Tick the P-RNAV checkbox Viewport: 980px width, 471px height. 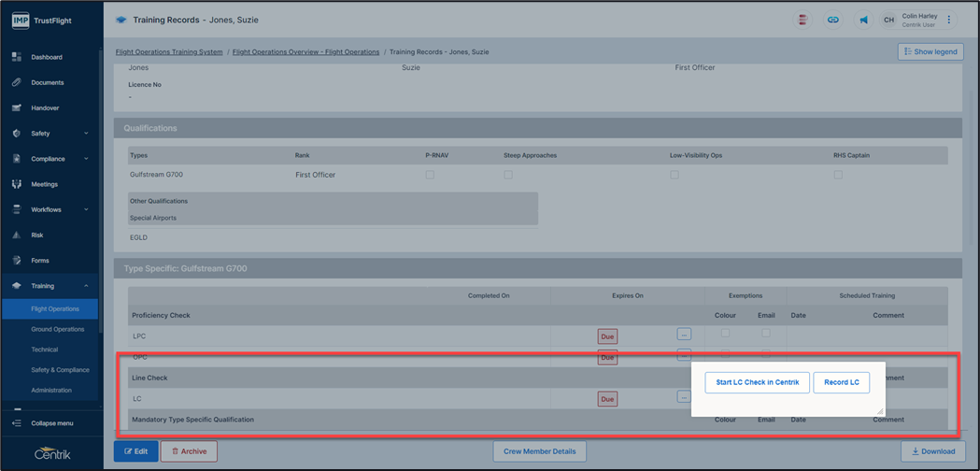(430, 175)
